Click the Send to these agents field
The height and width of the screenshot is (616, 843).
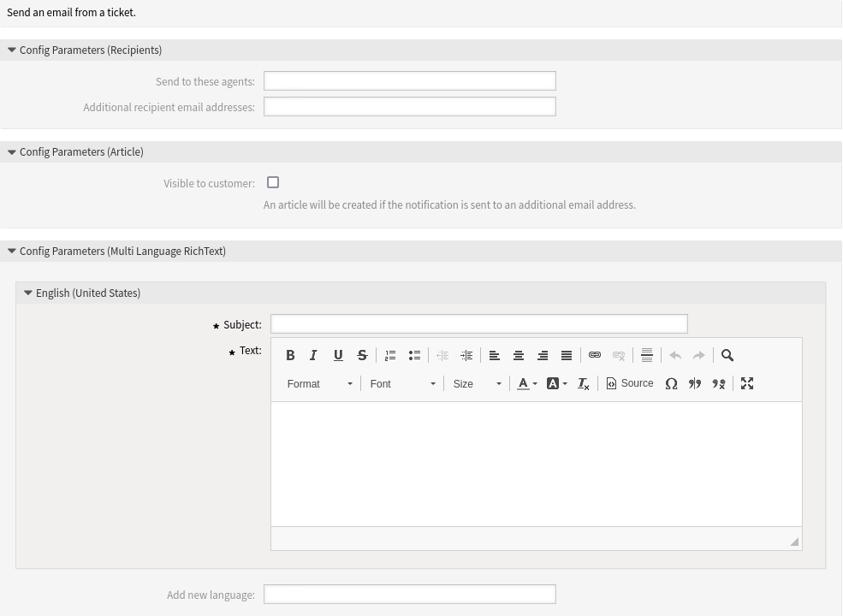(x=410, y=81)
